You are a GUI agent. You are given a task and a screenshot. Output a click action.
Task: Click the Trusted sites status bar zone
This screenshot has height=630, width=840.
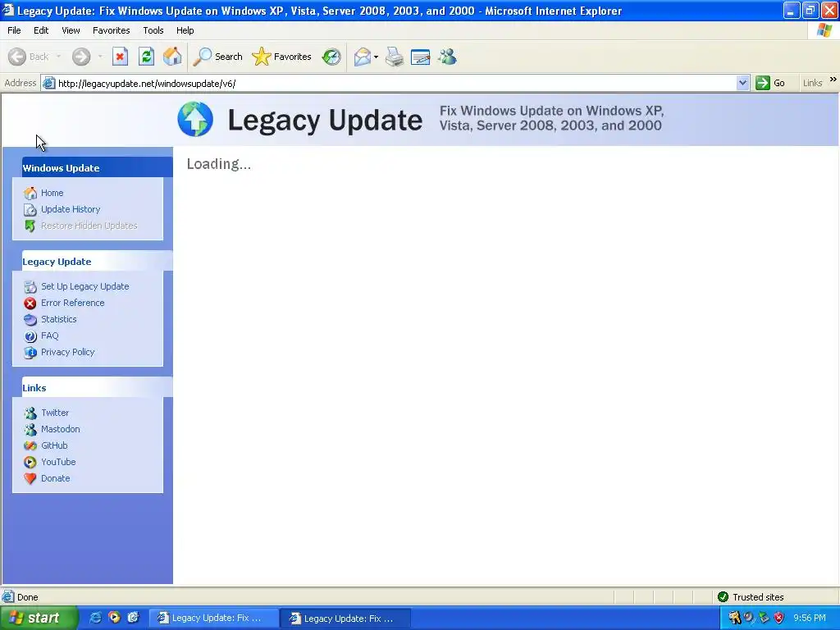[750, 597]
